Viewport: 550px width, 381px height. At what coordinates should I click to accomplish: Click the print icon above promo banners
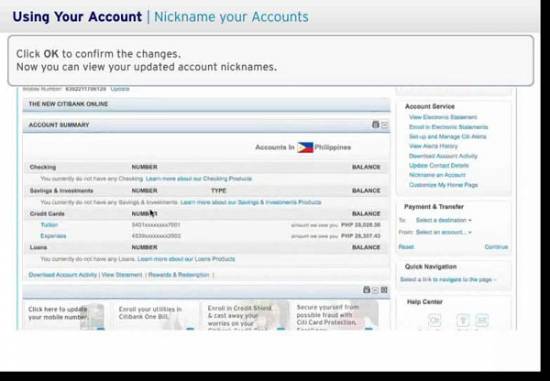click(x=367, y=290)
